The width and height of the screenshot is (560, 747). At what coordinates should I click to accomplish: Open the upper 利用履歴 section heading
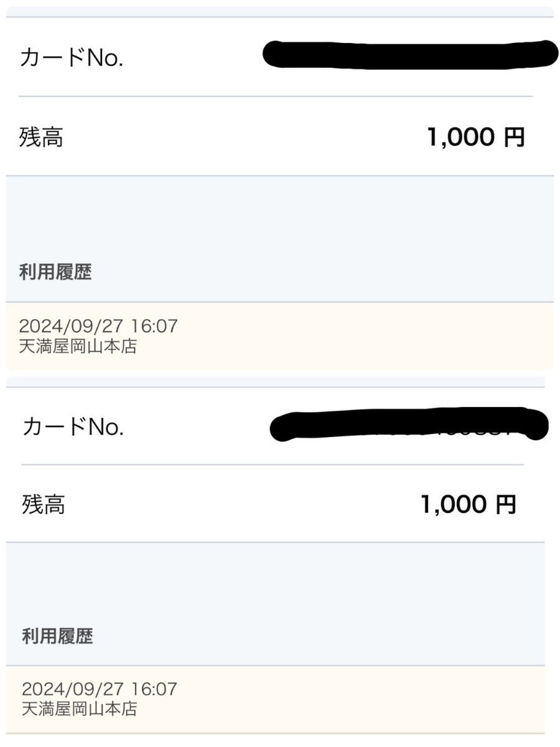55,273
